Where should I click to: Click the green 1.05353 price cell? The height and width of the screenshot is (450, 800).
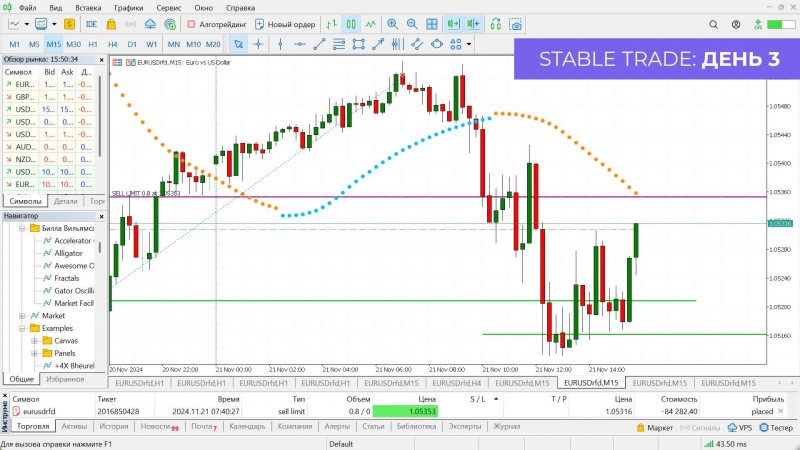click(405, 411)
